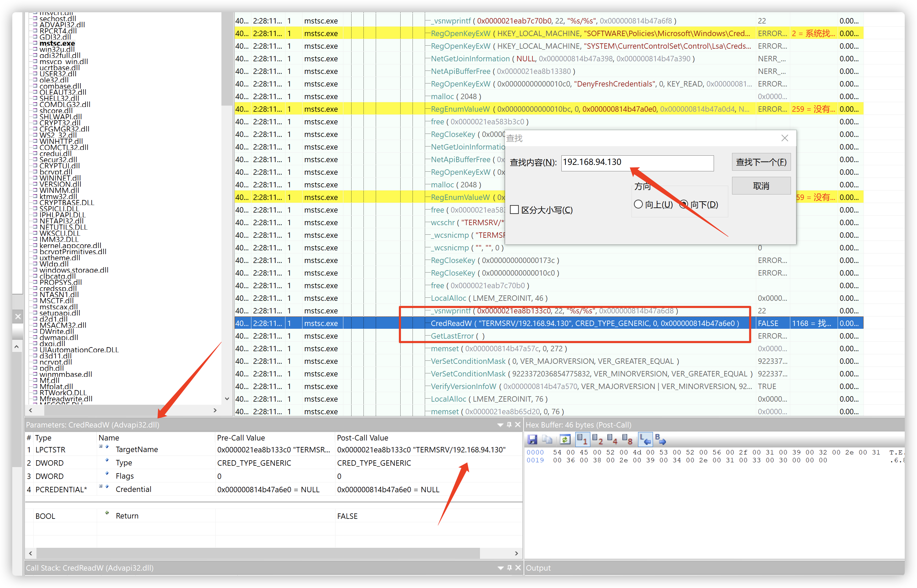The width and height of the screenshot is (917, 588).
Task: Select the GetLastError API call row
Action: [x=452, y=336]
